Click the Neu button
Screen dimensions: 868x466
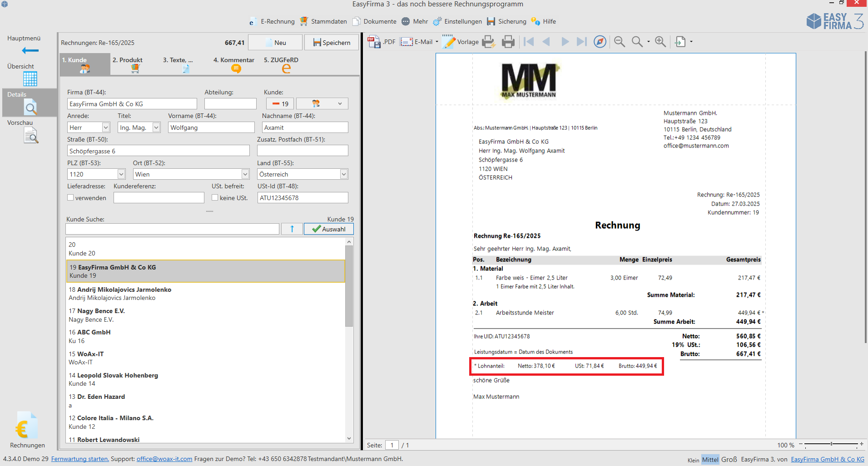tap(275, 43)
